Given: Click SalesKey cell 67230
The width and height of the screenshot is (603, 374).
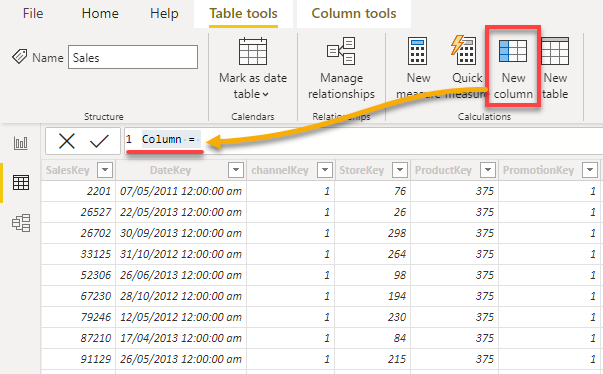Looking at the screenshot, I should point(78,296).
